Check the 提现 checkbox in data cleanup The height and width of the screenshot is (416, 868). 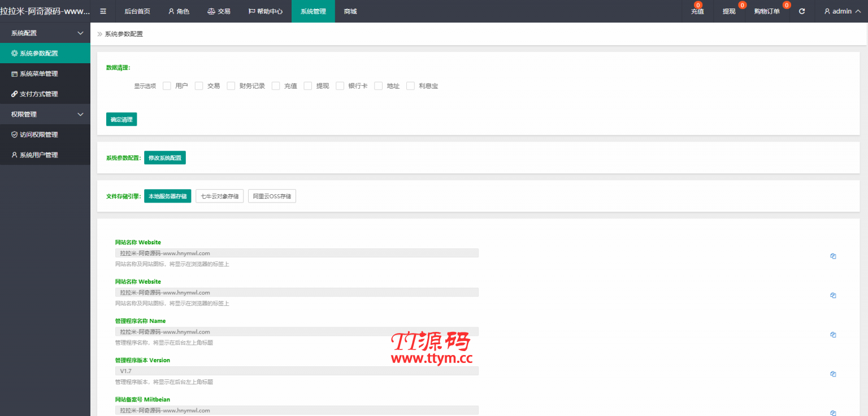point(308,86)
